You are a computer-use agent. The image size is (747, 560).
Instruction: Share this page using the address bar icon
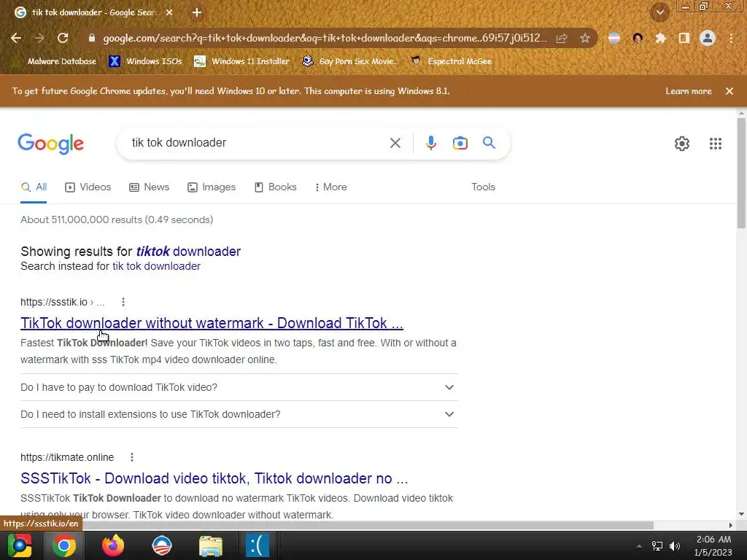[562, 38]
